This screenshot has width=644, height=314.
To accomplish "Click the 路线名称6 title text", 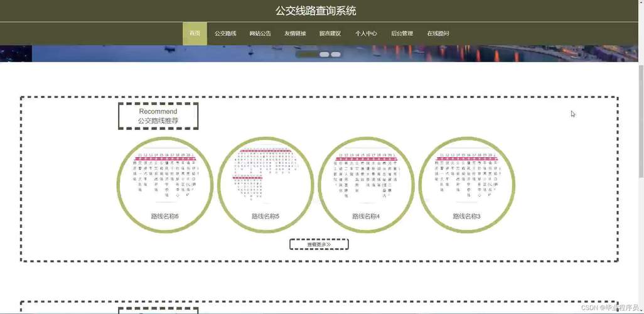I will pos(165,216).
